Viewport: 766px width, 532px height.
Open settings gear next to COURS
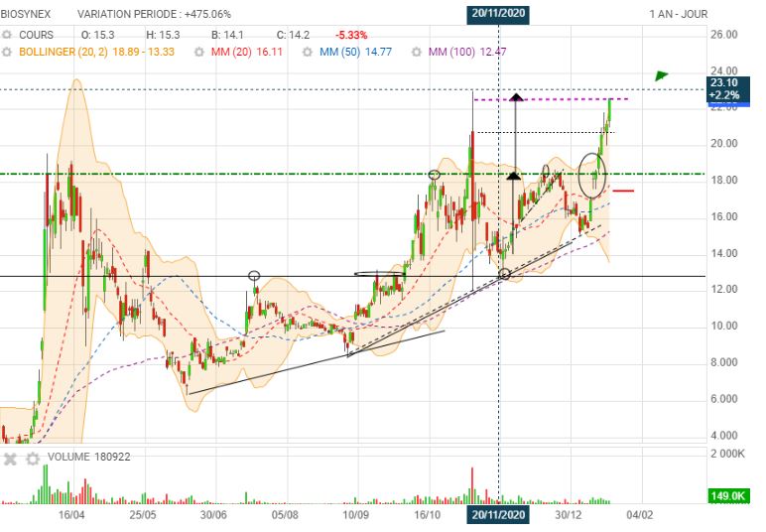[6, 35]
